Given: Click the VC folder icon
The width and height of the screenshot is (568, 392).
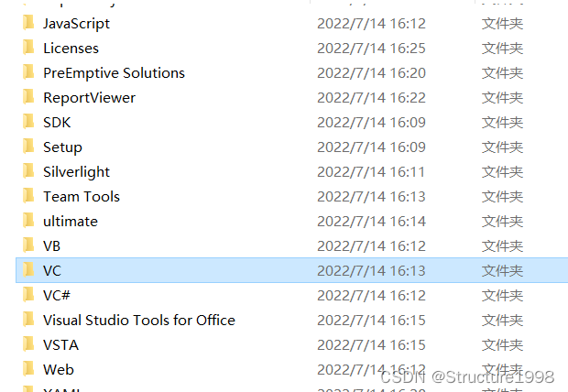Looking at the screenshot, I should pyautogui.click(x=28, y=270).
